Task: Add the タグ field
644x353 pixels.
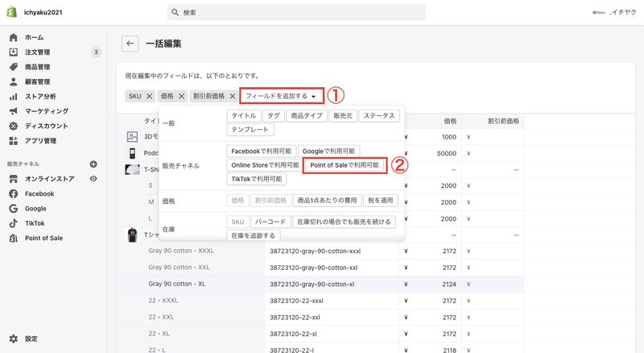Action: 274,116
